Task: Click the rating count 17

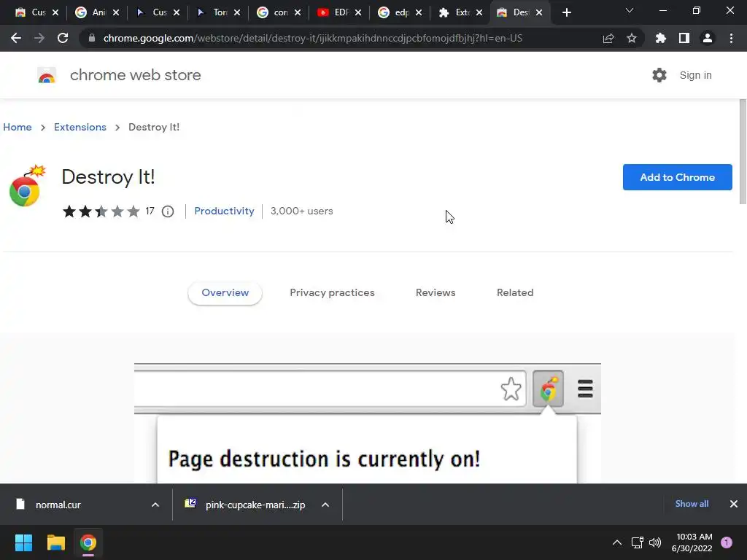Action: tap(150, 211)
